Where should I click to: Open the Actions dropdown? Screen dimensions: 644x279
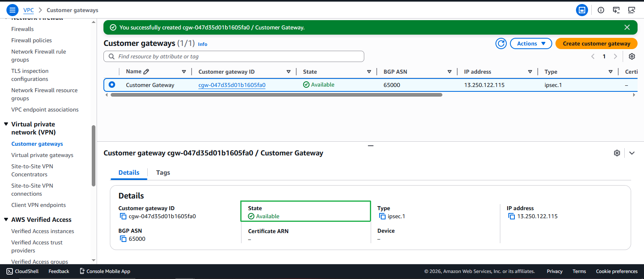click(531, 43)
